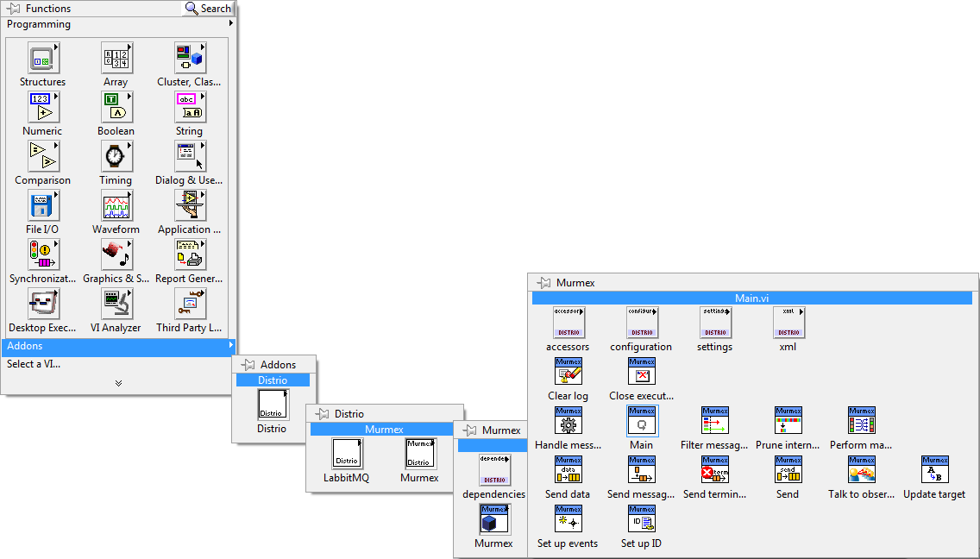Open the accessors subpalette
The height and width of the screenshot is (559, 980).
569,322
